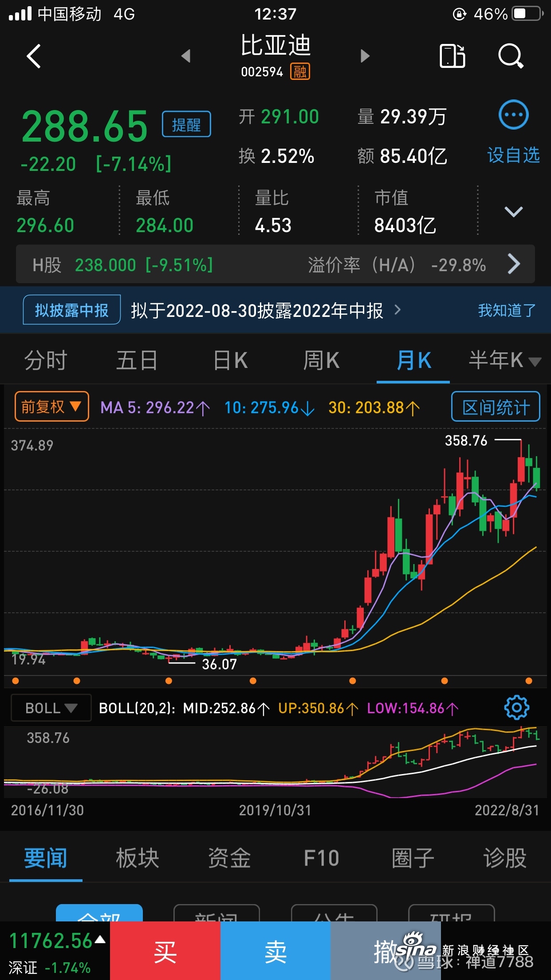Tap the back arrow icon

[34, 56]
